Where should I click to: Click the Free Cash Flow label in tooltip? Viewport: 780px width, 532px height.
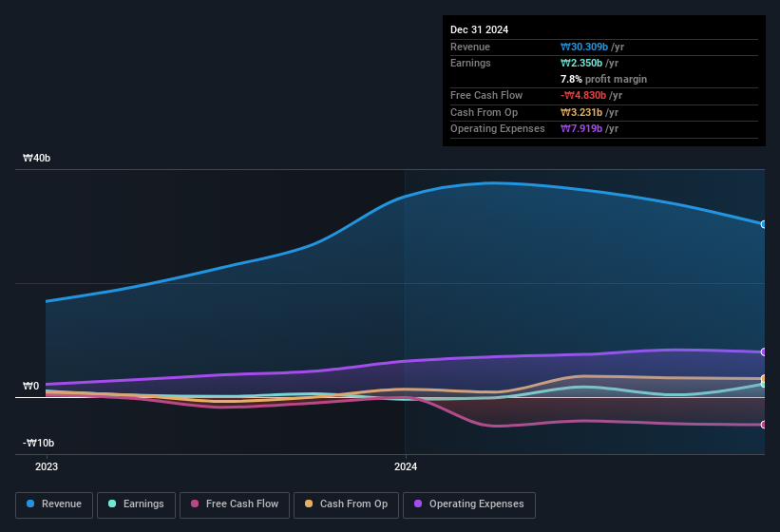pyautogui.click(x=486, y=95)
